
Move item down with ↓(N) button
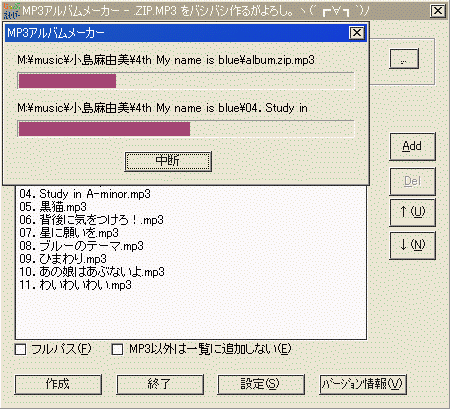coord(412,245)
